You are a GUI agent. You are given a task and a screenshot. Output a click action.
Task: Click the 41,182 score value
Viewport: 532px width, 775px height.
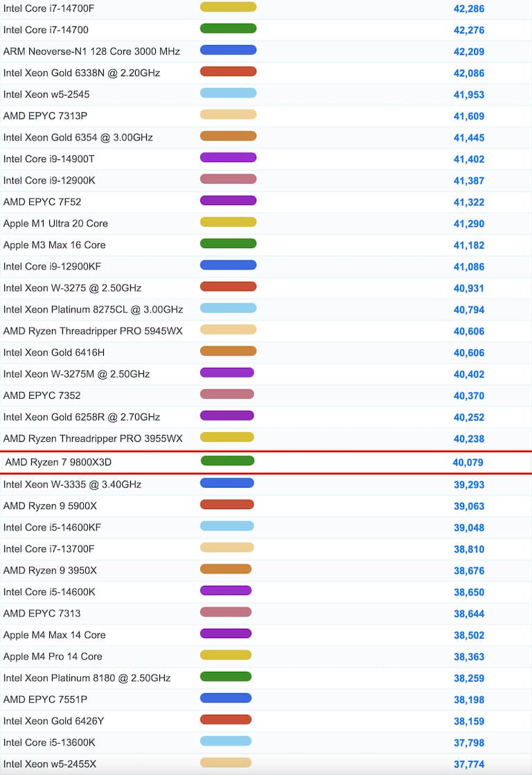point(469,245)
